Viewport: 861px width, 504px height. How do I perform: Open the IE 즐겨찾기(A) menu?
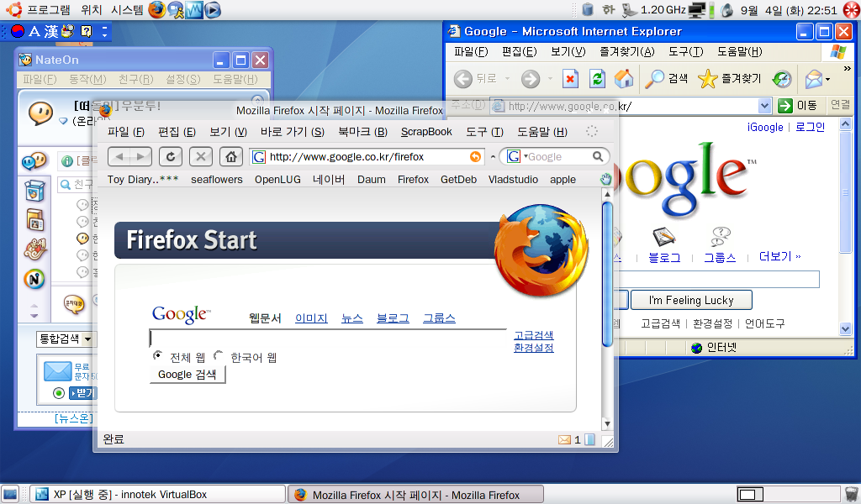click(x=626, y=51)
